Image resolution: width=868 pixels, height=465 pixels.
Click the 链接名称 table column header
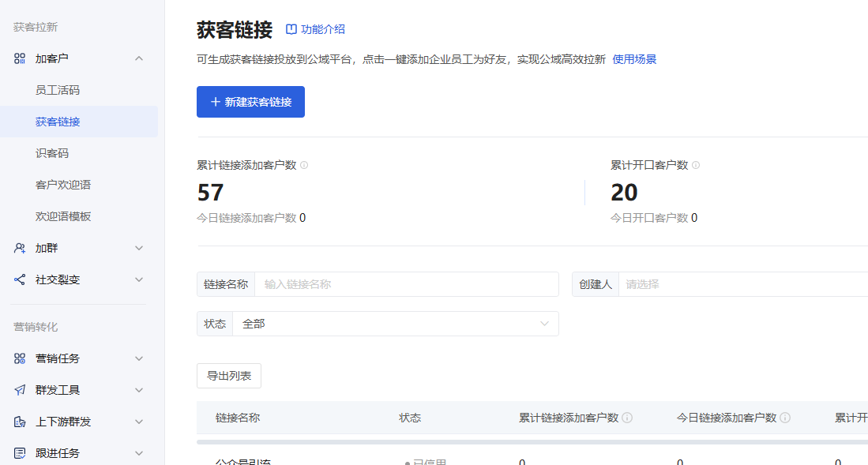coord(238,418)
